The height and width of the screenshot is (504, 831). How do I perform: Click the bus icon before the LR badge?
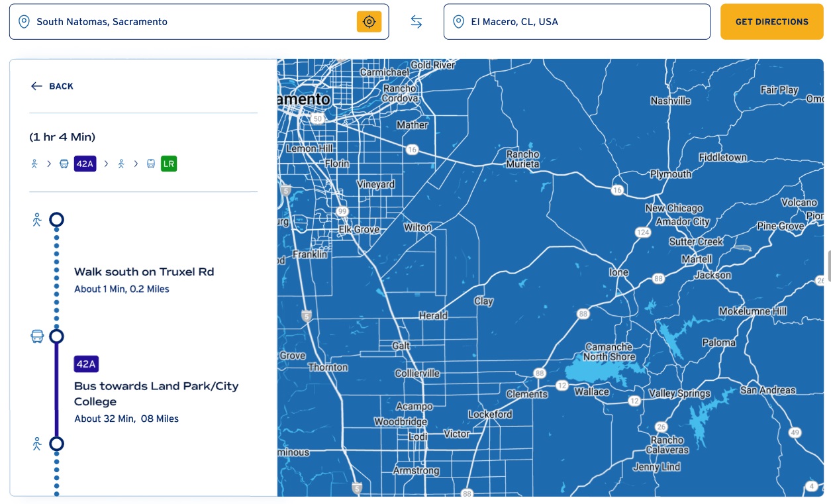151,164
